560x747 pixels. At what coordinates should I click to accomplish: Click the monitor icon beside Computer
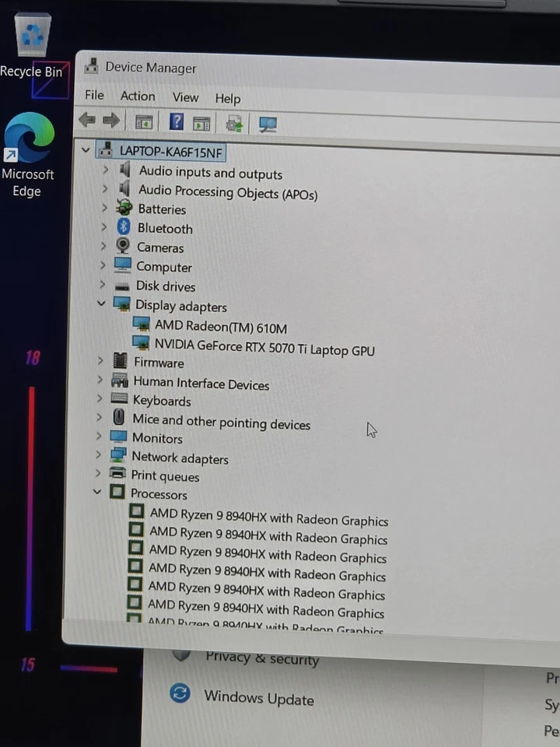point(122,265)
